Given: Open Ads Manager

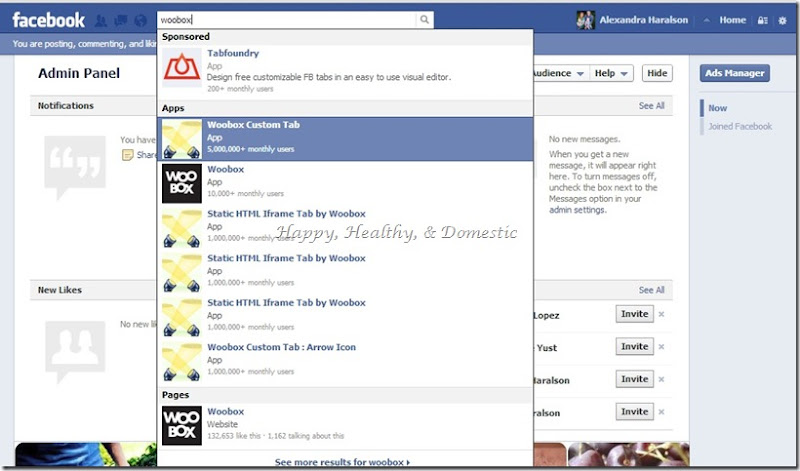Looking at the screenshot, I should (x=735, y=73).
